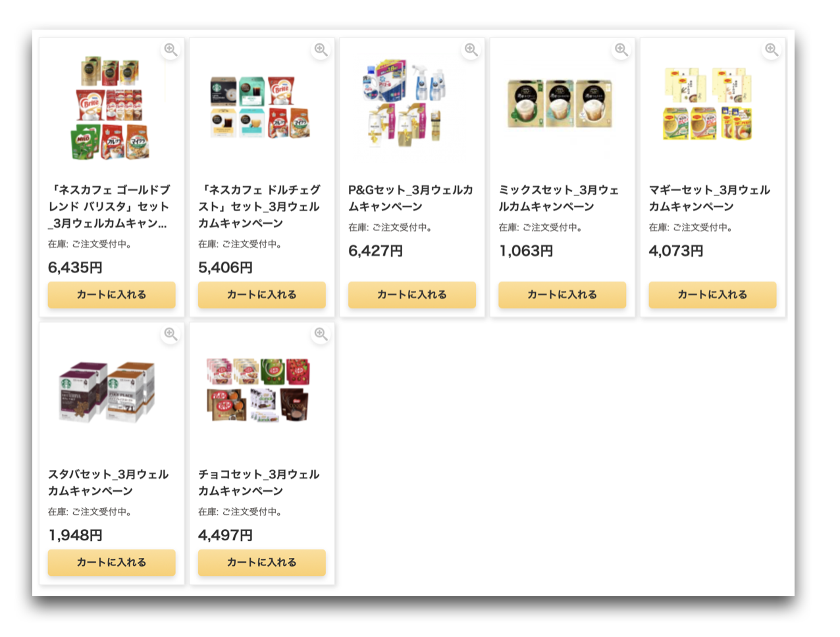
Task: Click カートに入れる for P&Gセット
Action: (412, 295)
